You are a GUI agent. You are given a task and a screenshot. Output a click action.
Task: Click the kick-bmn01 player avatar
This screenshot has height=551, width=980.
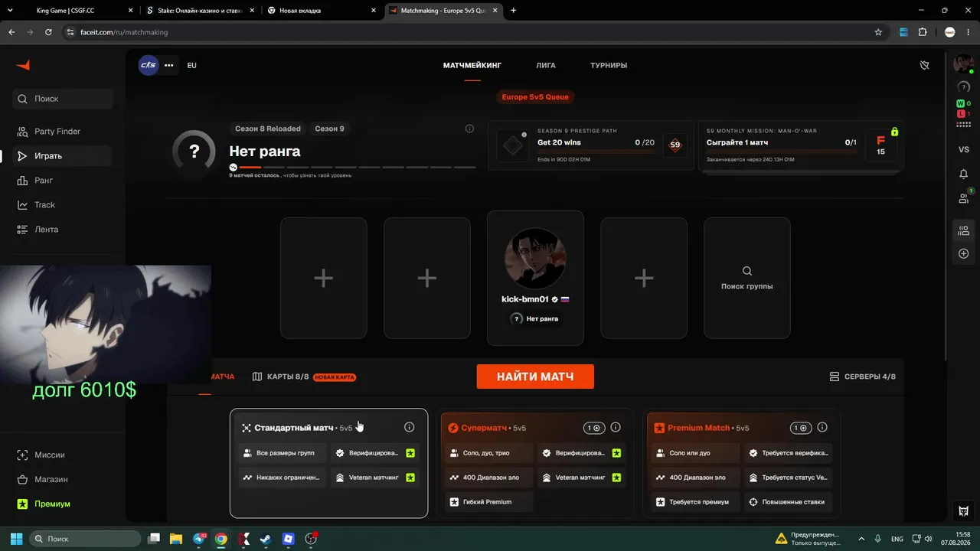535,258
